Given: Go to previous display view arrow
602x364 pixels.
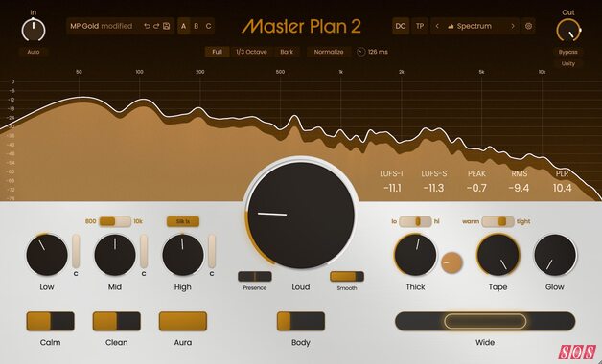Looking at the screenshot, I should (437, 26).
